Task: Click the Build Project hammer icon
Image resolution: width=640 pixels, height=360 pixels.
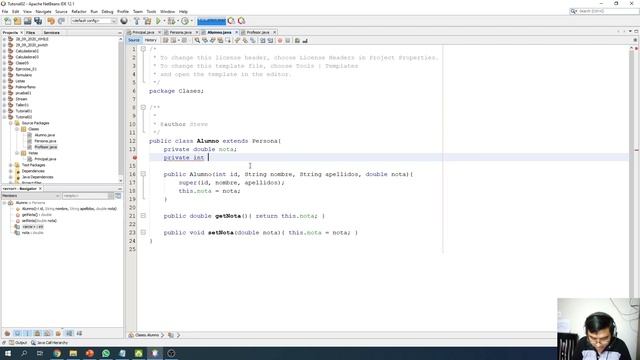Action: tap(137, 21)
